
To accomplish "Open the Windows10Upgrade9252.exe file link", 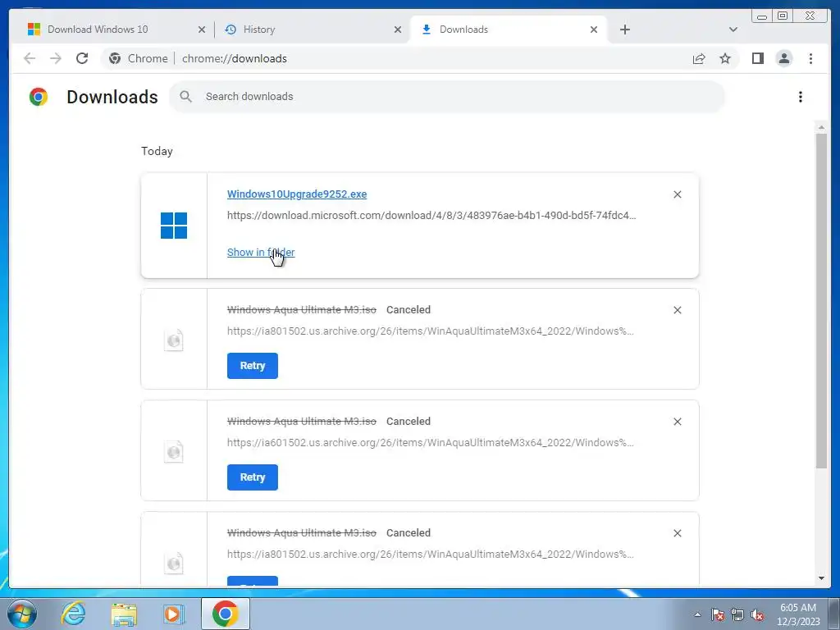I will (x=297, y=194).
